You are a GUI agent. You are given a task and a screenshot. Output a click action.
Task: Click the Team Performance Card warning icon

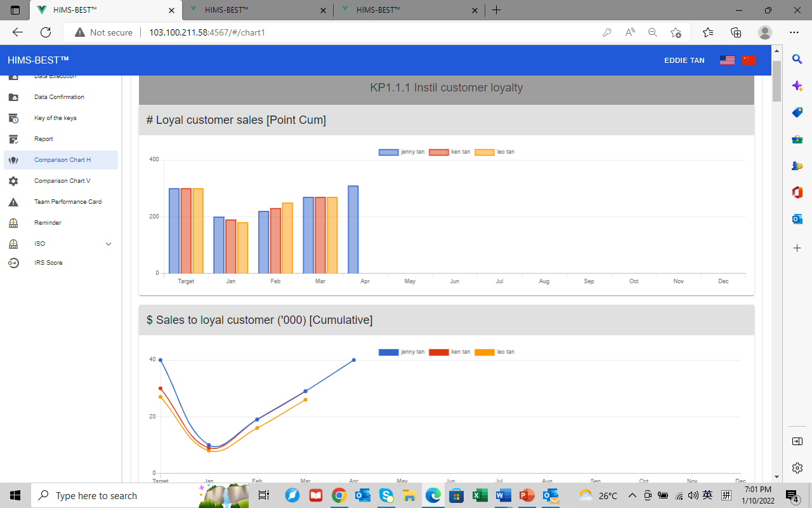tap(13, 202)
